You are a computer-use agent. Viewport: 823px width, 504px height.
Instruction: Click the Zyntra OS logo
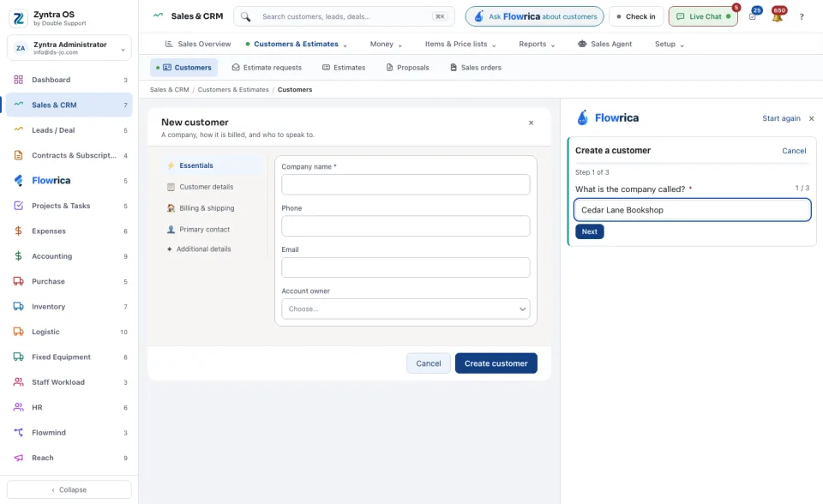(x=18, y=18)
